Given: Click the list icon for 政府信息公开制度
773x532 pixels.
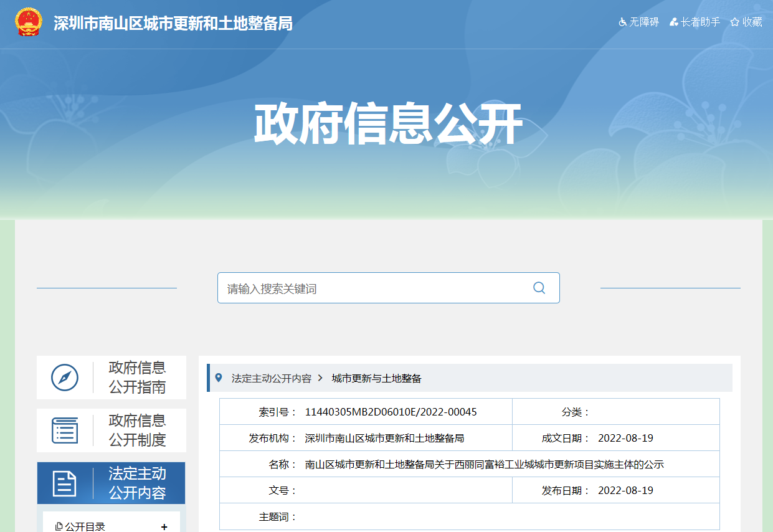Looking at the screenshot, I should tap(65, 430).
